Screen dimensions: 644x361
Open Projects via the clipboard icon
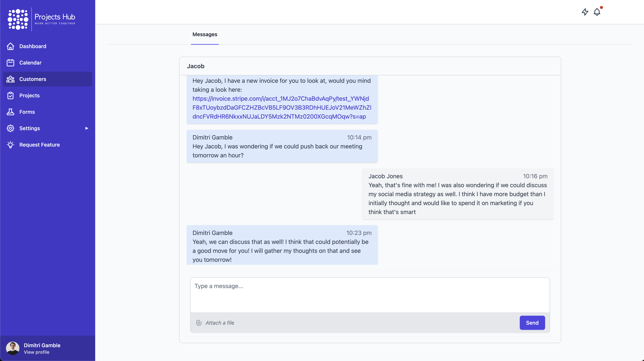[10, 95]
